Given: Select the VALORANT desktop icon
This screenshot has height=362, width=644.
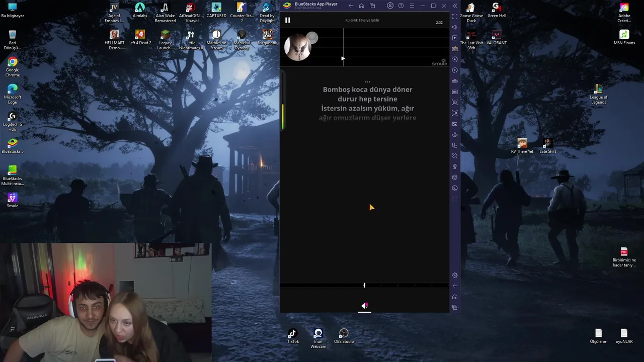Looking at the screenshot, I should [x=497, y=37].
